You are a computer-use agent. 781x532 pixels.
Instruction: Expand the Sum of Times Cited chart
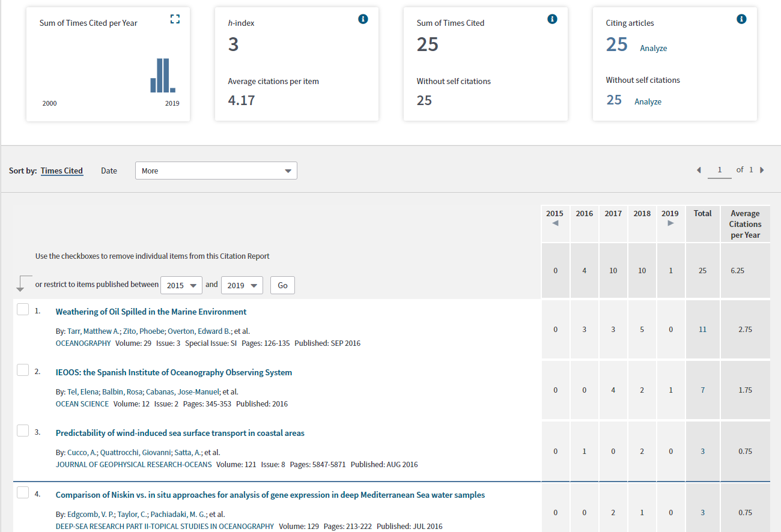point(175,20)
